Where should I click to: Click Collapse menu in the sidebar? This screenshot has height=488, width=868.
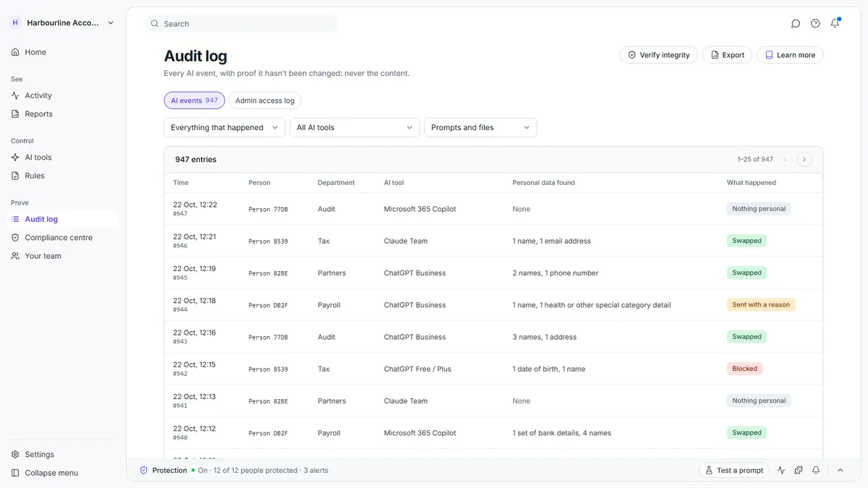coord(61,473)
